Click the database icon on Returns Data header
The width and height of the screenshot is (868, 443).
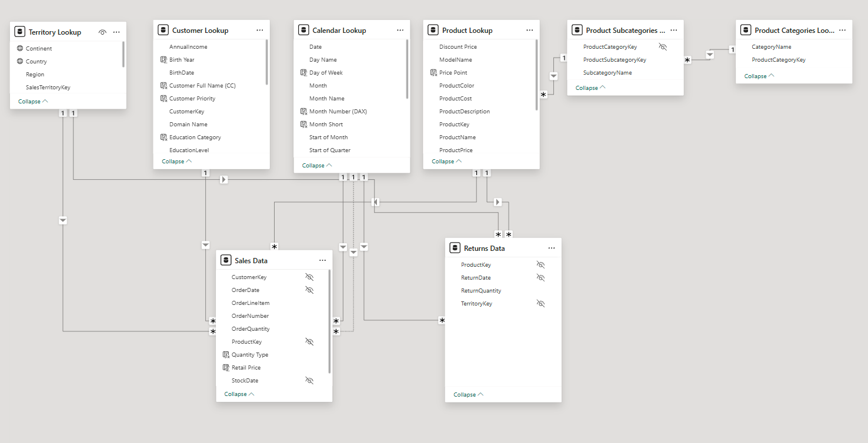tap(455, 247)
